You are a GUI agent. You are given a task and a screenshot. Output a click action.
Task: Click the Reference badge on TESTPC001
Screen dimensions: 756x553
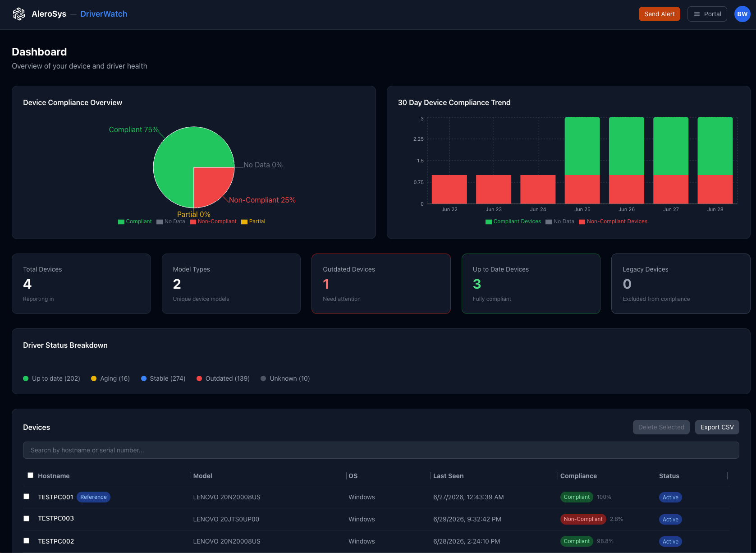(93, 497)
